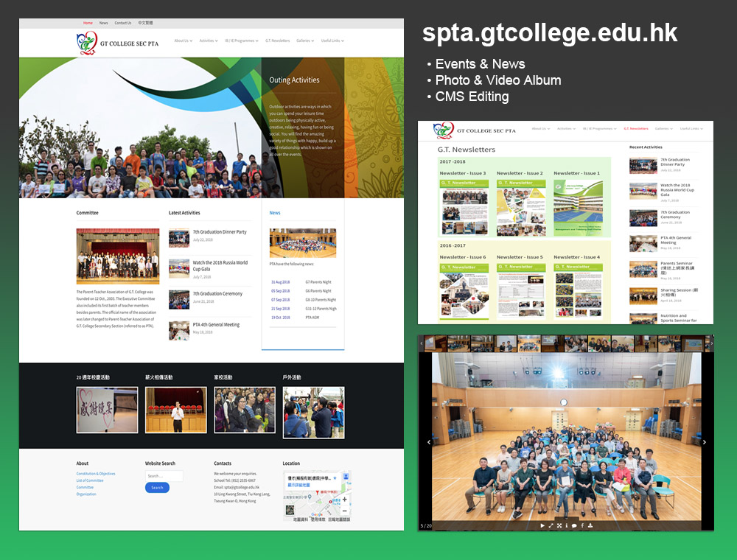The width and height of the screenshot is (737, 560).
Task: Open Watch the 2018 Russia World Cup Gala
Action: coord(220,266)
